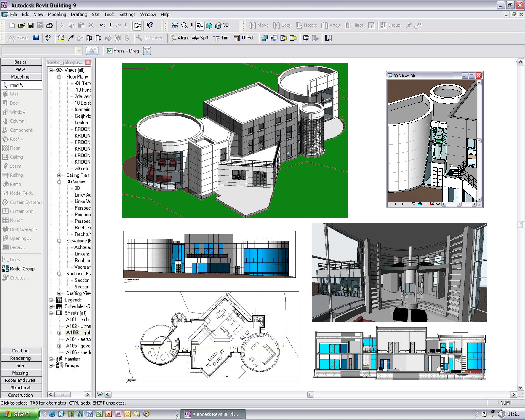Screen dimensions: 525x420
Task: Open the Site menu
Action: pyautogui.click(x=96, y=15)
